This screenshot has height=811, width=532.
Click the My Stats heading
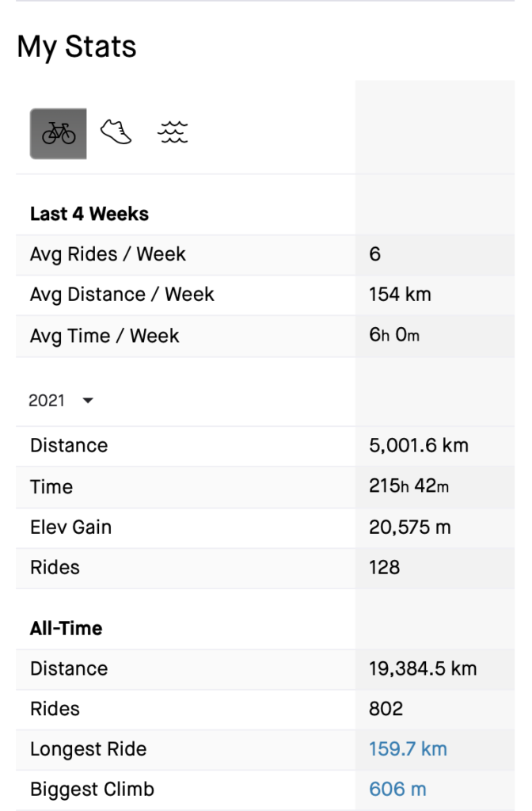pyautogui.click(x=77, y=47)
